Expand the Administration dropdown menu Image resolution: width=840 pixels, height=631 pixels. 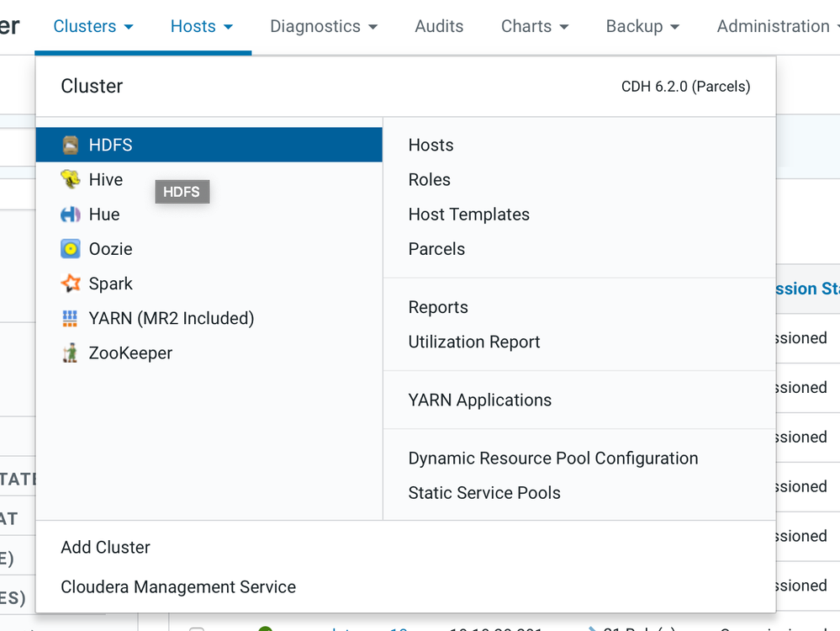[777, 26]
